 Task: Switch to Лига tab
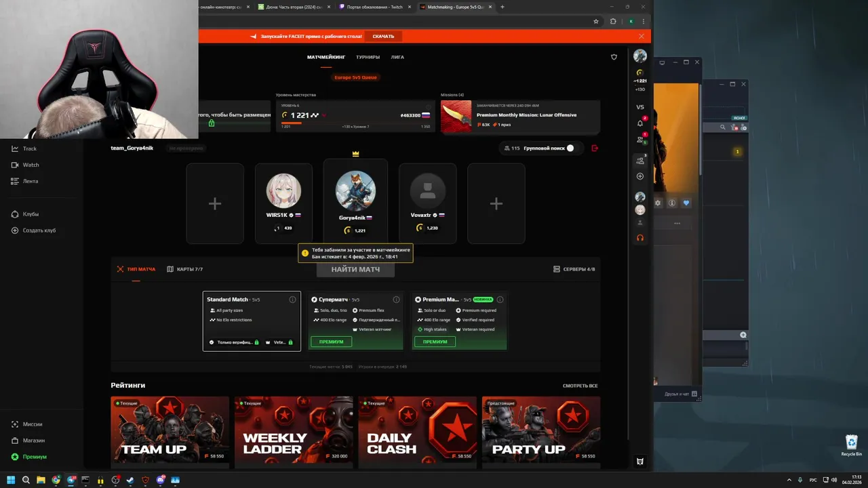[x=397, y=57]
